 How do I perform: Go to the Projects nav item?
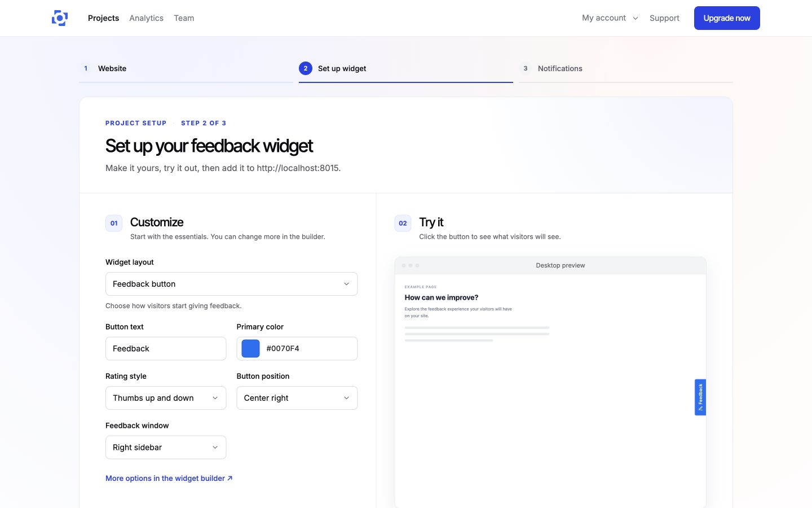104,18
